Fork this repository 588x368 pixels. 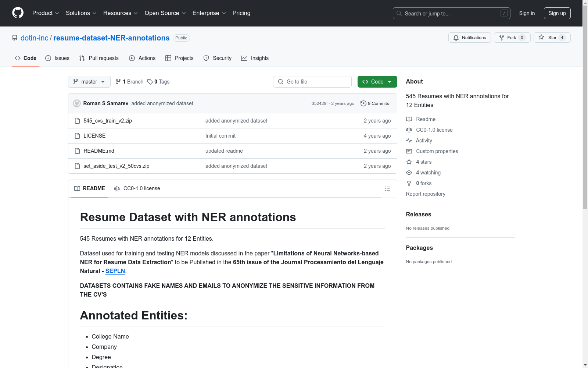(512, 38)
